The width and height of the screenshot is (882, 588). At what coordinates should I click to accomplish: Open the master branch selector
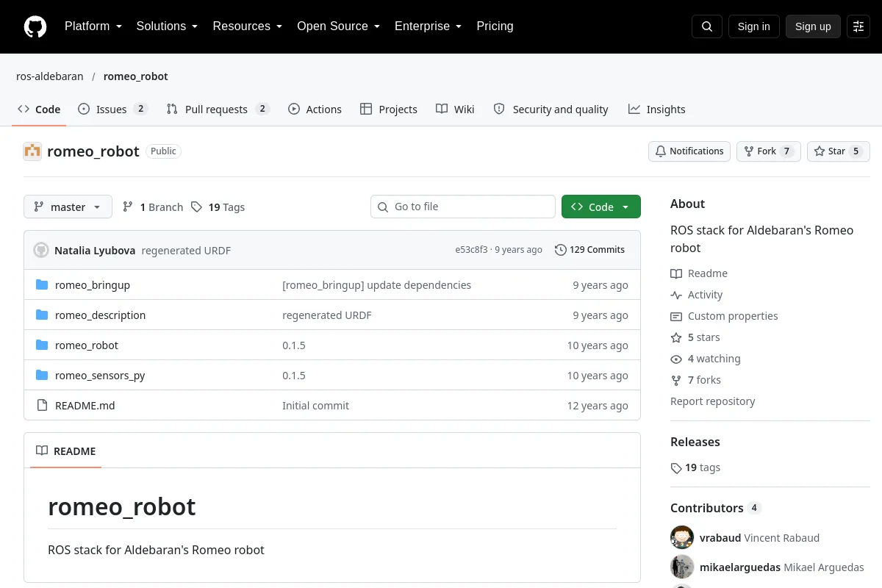[68, 207]
